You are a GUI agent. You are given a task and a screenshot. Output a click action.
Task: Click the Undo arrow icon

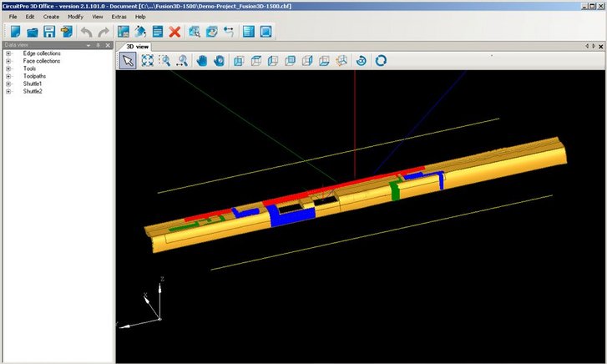click(86, 32)
